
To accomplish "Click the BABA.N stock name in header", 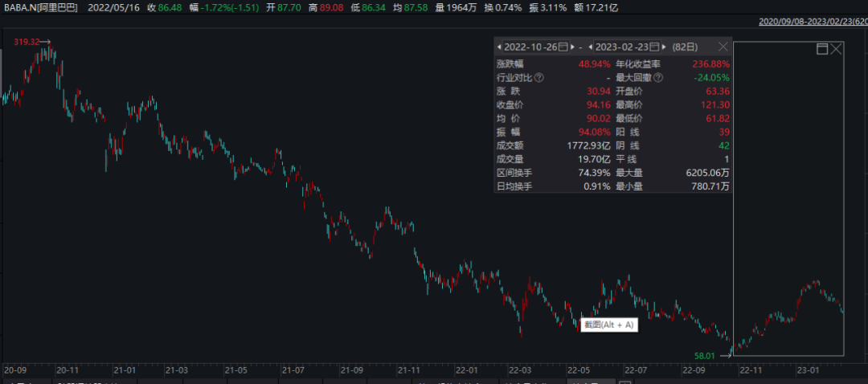I will [x=39, y=6].
